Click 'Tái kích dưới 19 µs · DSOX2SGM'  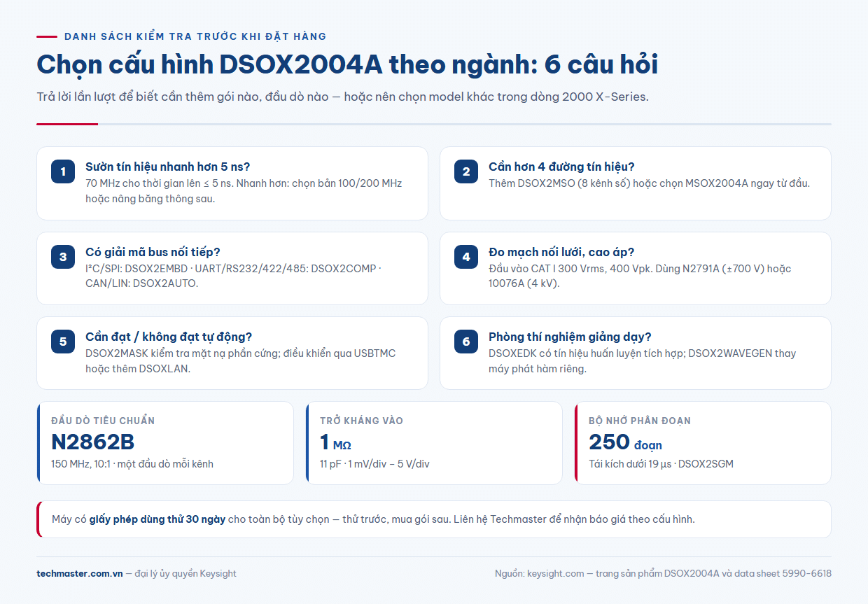tap(661, 463)
